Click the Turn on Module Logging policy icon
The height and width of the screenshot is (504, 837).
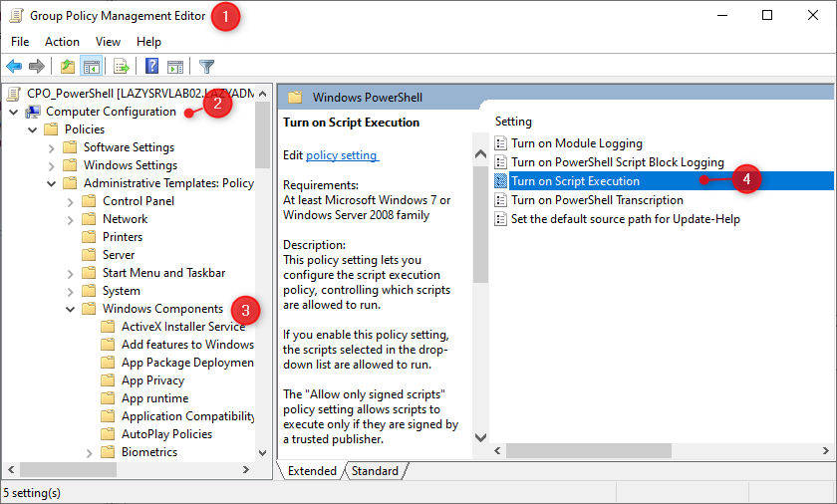coord(500,143)
